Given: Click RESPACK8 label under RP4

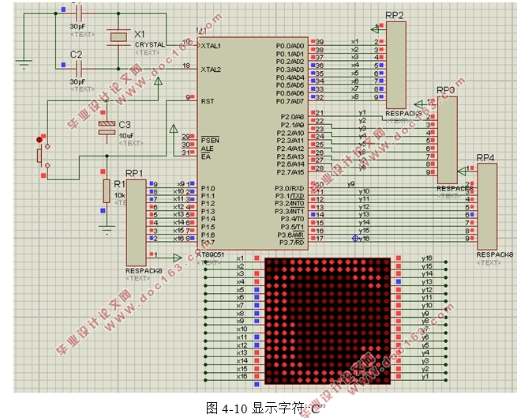Looking at the screenshot, I should [495, 254].
